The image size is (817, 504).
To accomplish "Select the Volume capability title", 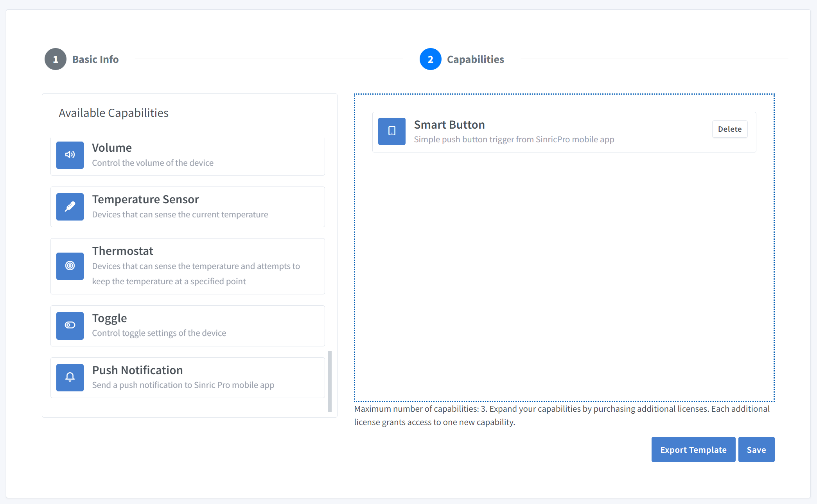I will (112, 148).
